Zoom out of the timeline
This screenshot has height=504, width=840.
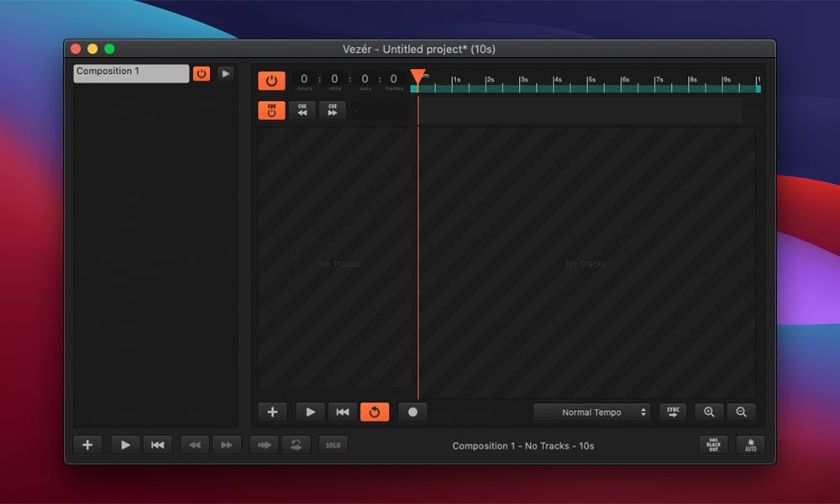[x=741, y=412]
